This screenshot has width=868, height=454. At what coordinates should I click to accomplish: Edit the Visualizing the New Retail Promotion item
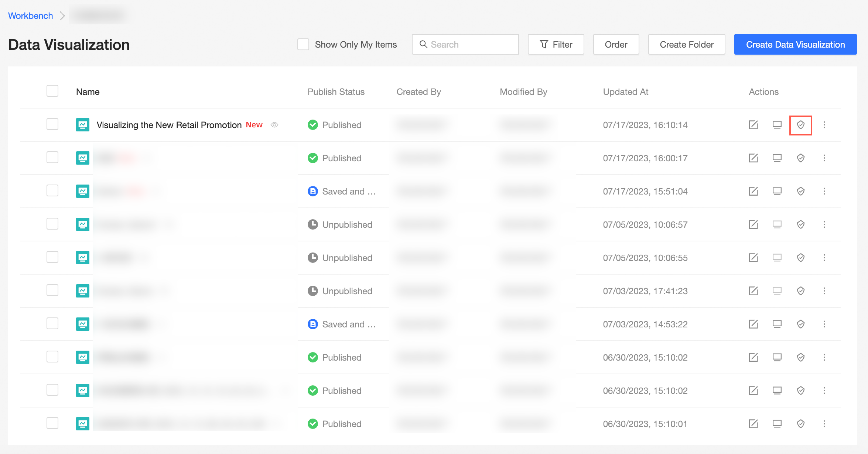[753, 125]
